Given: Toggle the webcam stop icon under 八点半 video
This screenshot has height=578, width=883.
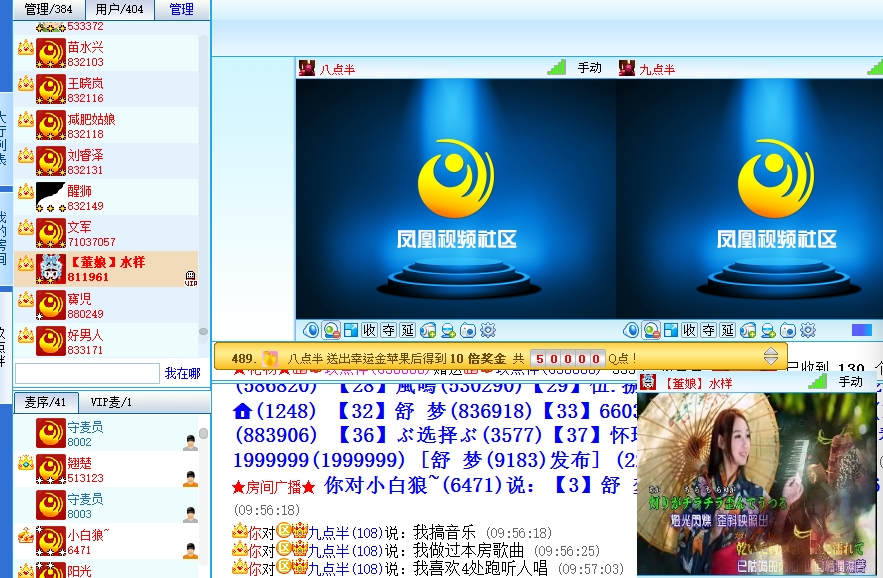Looking at the screenshot, I should coord(331,330).
